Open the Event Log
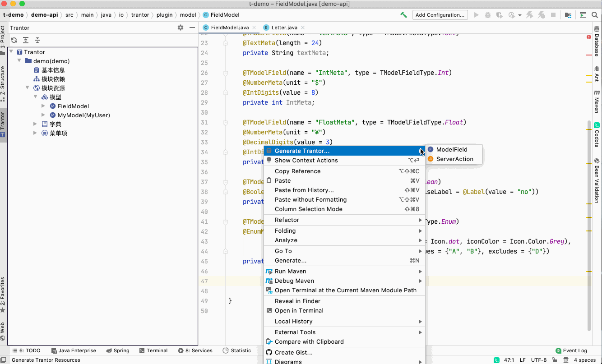Screen dimensions: 602x364 572,350
